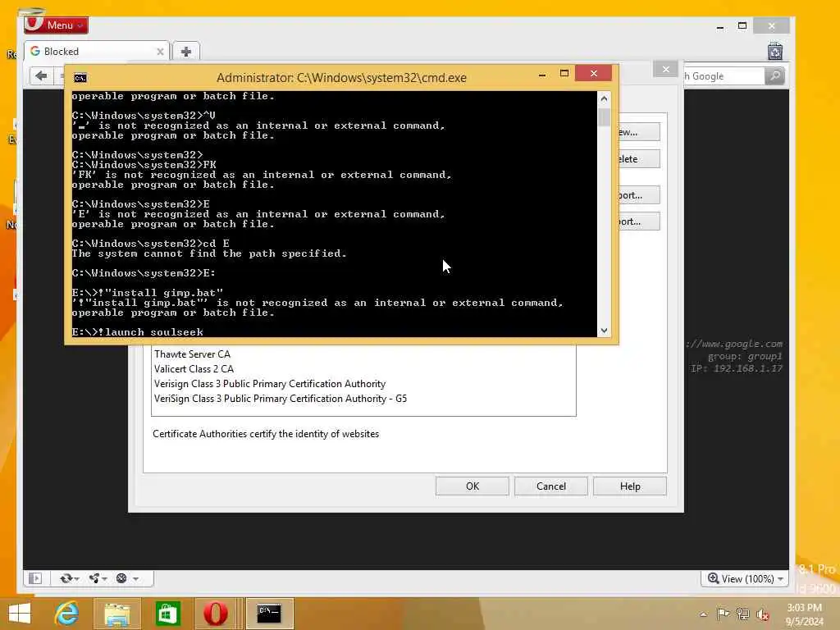Minimize the cmd.exe window
Screen dimensions: 840x630
pos(542,74)
